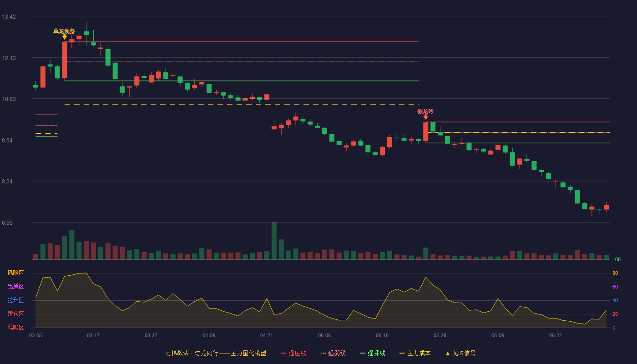This screenshot has width=637, height=364.
Task: Click the 13.42 price axis label
Action: (x=9, y=17)
